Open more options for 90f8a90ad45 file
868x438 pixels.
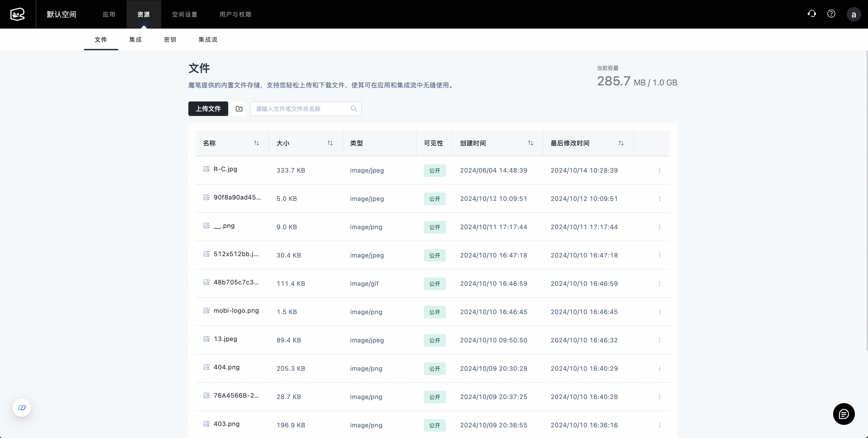click(x=659, y=199)
